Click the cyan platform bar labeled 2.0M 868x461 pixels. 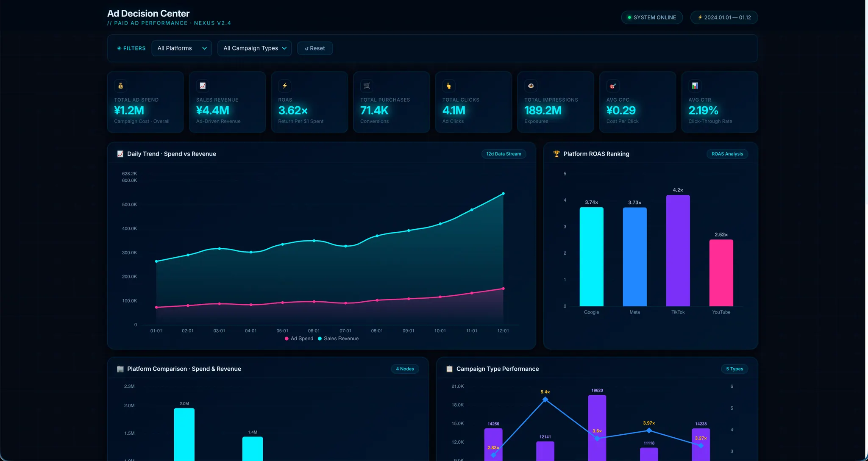click(184, 435)
